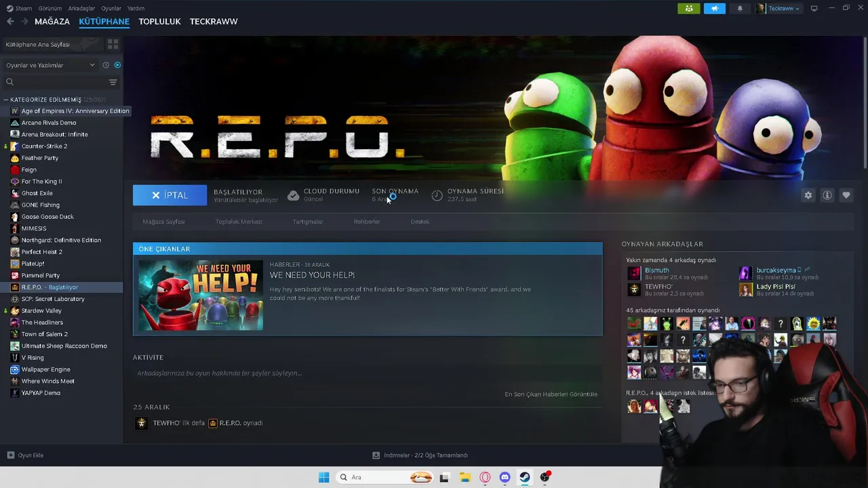Select Wallpaper Engine in library
Viewport: 868px width, 488px height.
point(45,369)
